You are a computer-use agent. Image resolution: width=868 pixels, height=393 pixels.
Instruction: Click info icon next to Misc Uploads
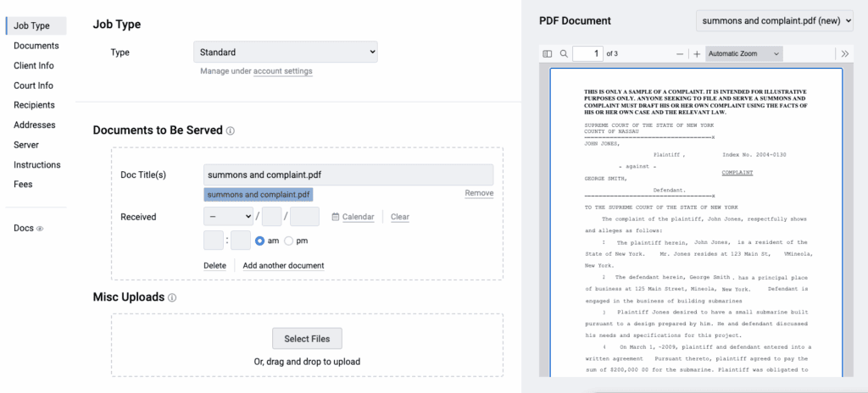[x=172, y=298]
